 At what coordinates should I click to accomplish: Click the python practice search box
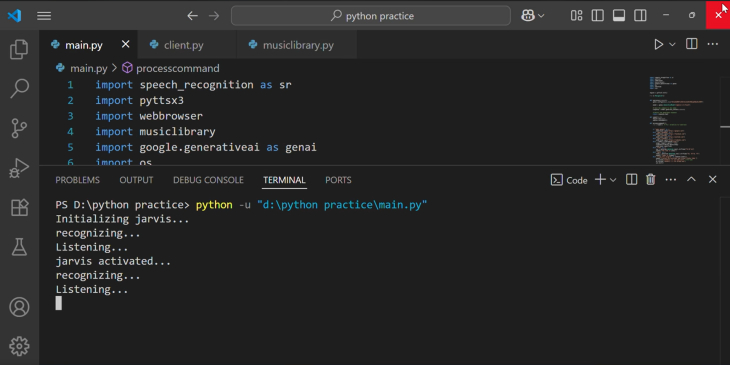[371, 16]
